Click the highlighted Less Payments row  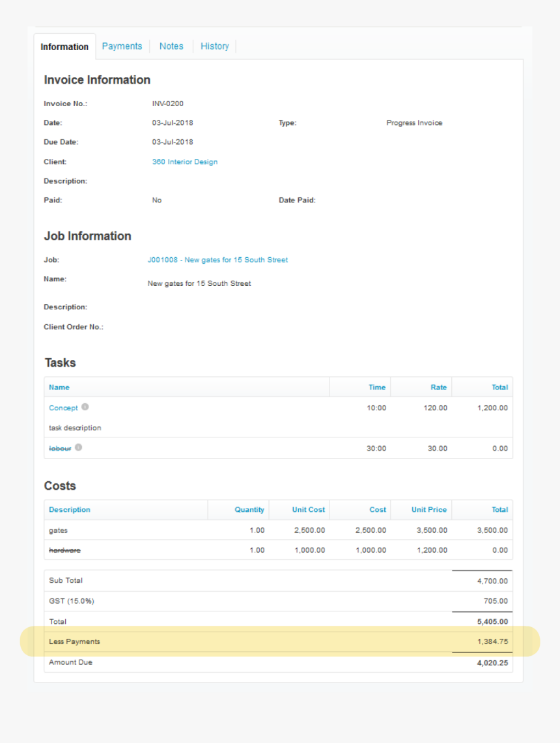click(x=279, y=641)
